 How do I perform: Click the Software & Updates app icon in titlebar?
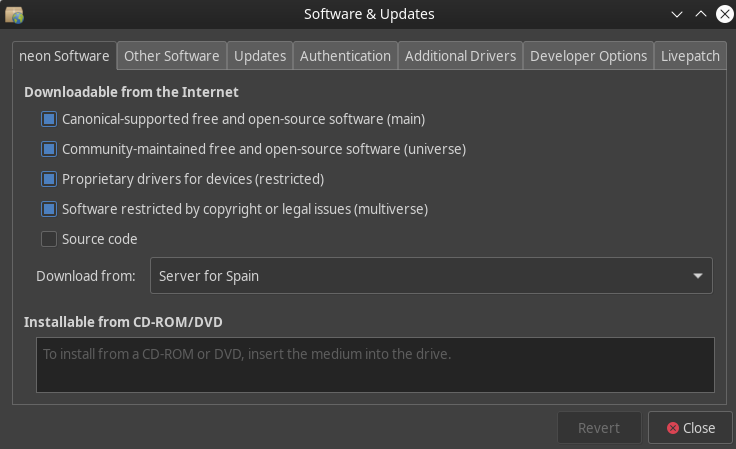point(14,14)
